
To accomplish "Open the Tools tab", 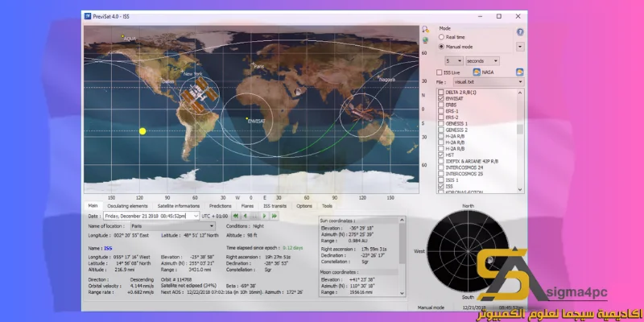I will click(x=327, y=206).
